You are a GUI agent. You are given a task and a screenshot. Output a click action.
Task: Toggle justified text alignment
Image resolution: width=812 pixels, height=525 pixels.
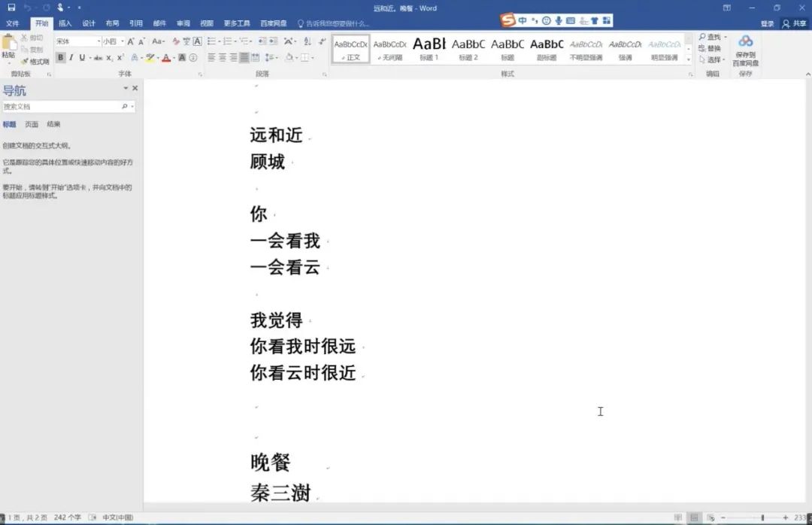[x=244, y=57]
